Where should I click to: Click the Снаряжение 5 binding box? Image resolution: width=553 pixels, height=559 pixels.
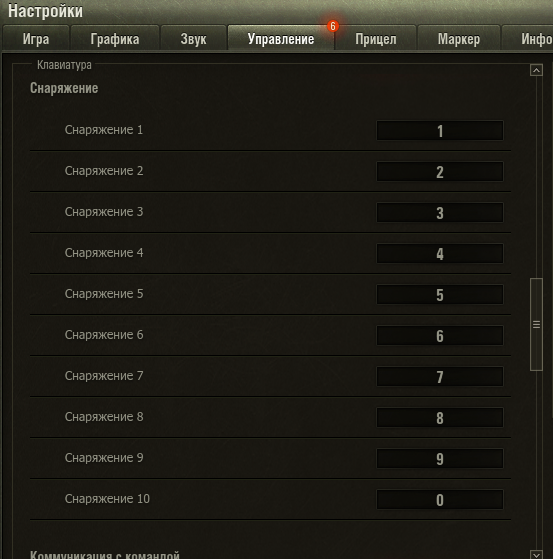(x=440, y=294)
